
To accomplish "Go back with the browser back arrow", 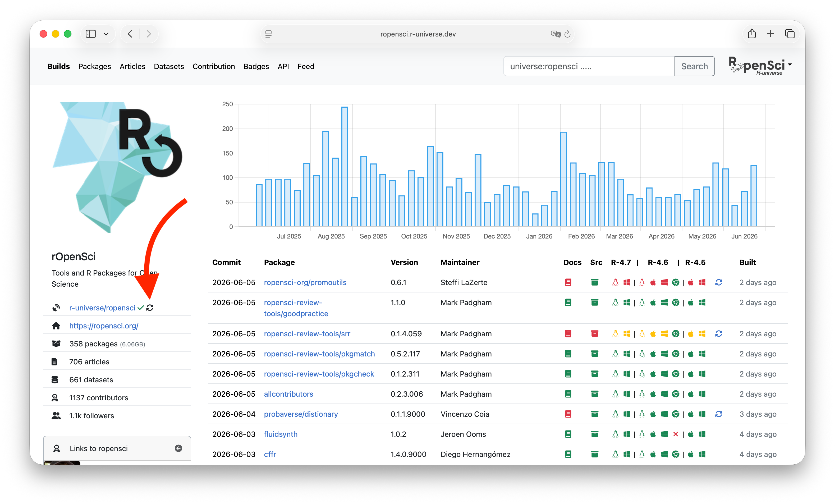I will (x=130, y=34).
